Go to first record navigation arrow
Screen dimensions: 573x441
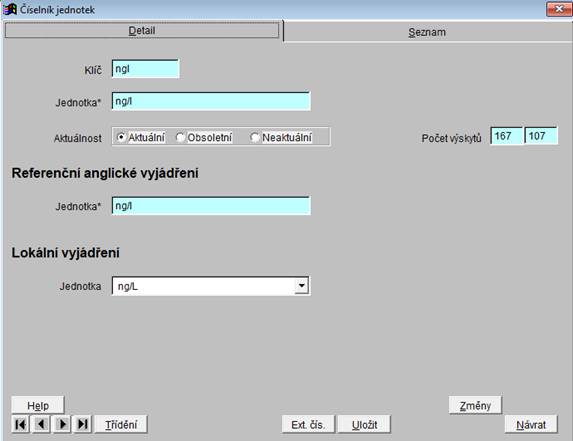[x=20, y=425]
